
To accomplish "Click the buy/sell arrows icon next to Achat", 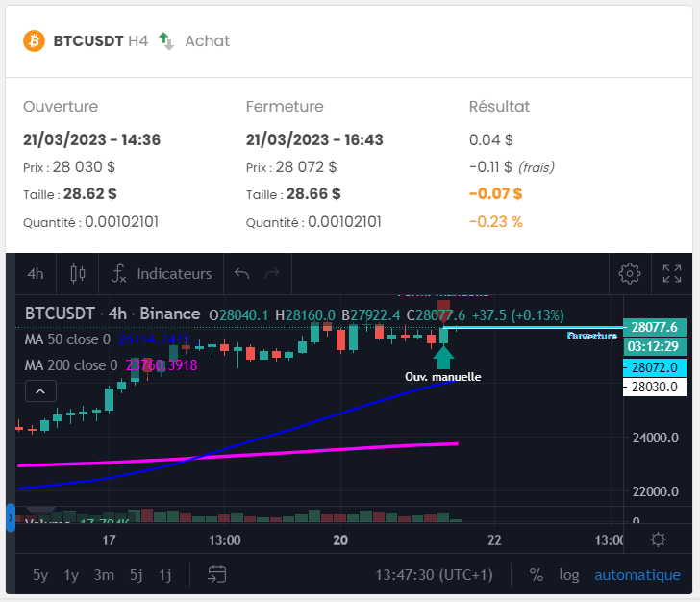I will [166, 41].
